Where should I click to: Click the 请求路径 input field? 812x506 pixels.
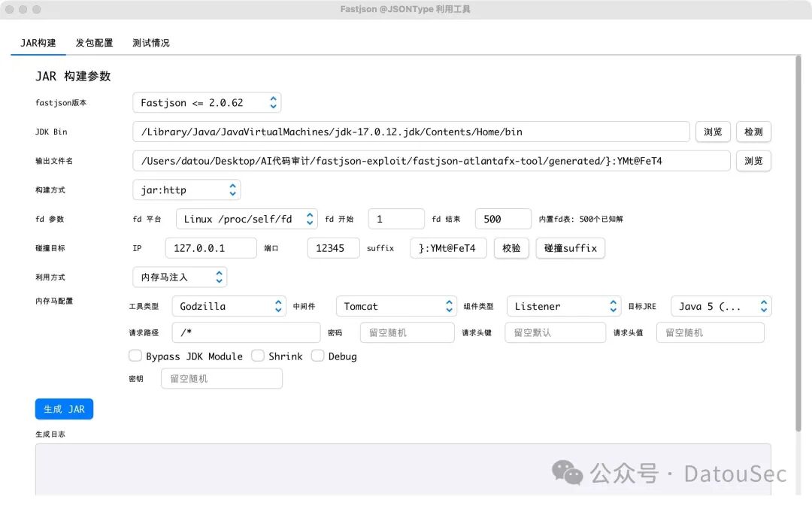pos(246,332)
